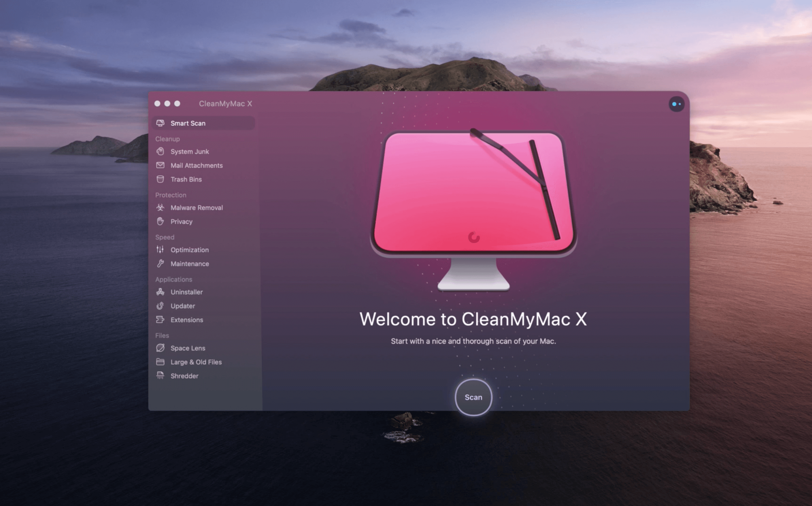
Task: Click the Uninstaller icon
Action: coord(160,292)
